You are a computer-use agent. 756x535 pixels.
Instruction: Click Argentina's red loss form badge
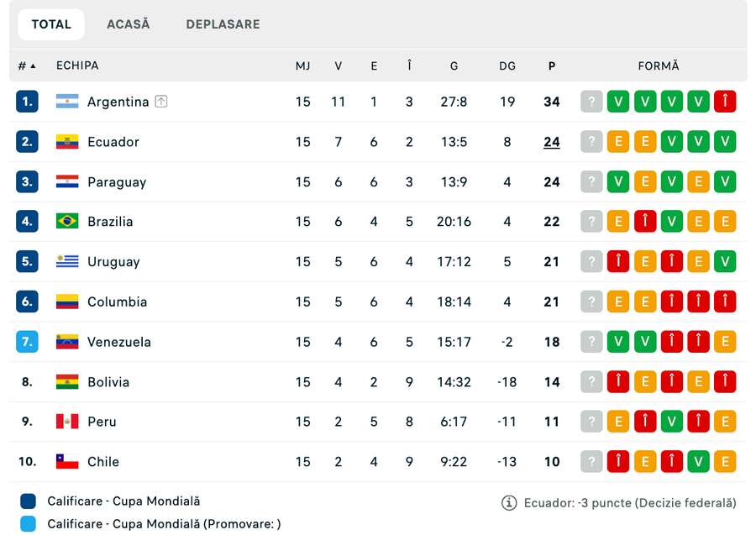pyautogui.click(x=725, y=102)
